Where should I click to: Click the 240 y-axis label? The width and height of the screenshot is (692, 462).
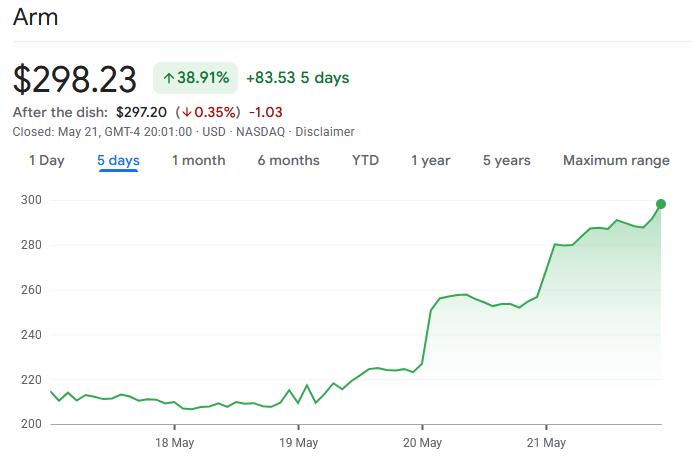pos(31,335)
